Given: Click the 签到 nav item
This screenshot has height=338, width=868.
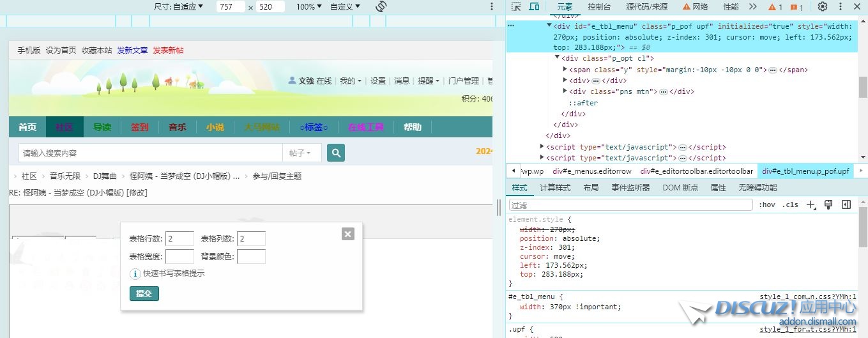Looking at the screenshot, I should click(x=140, y=127).
